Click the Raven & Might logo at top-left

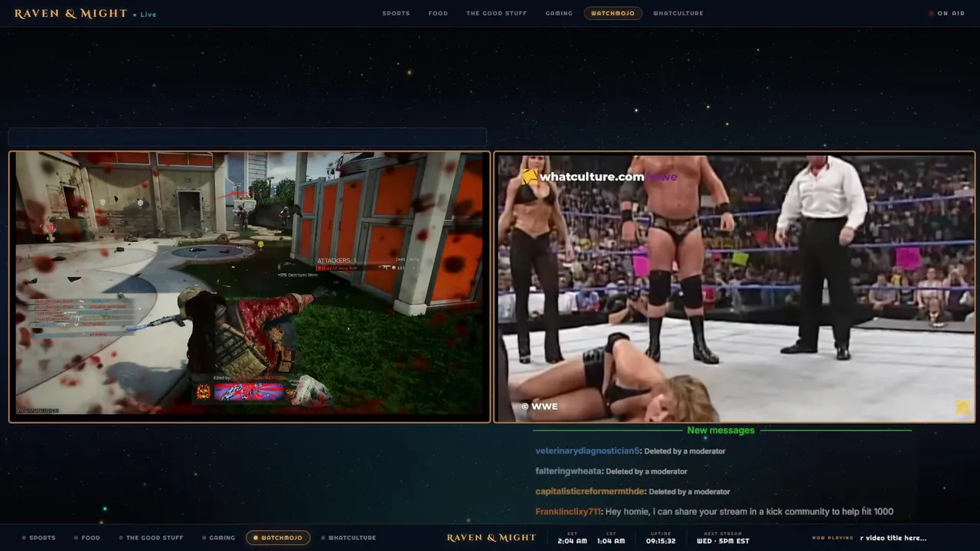coord(70,14)
